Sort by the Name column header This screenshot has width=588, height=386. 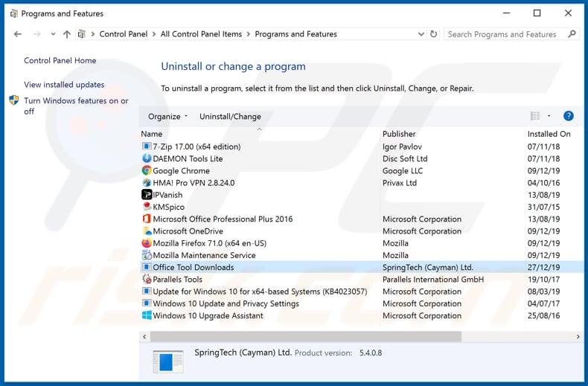tap(152, 134)
